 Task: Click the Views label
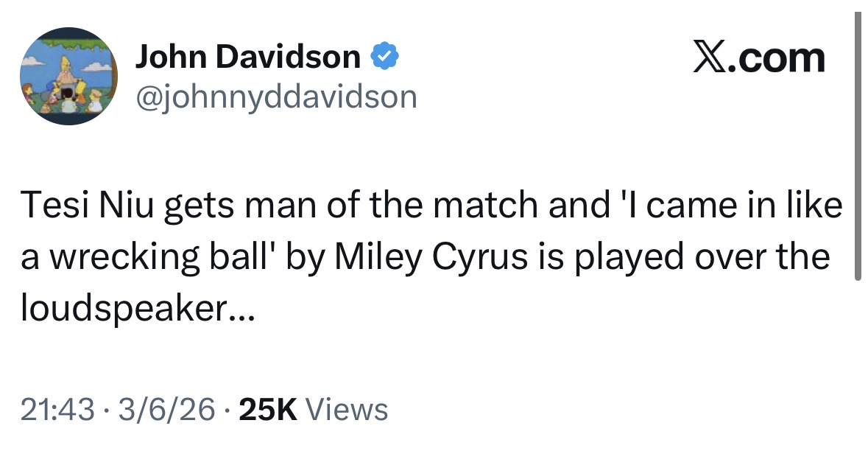(x=345, y=409)
